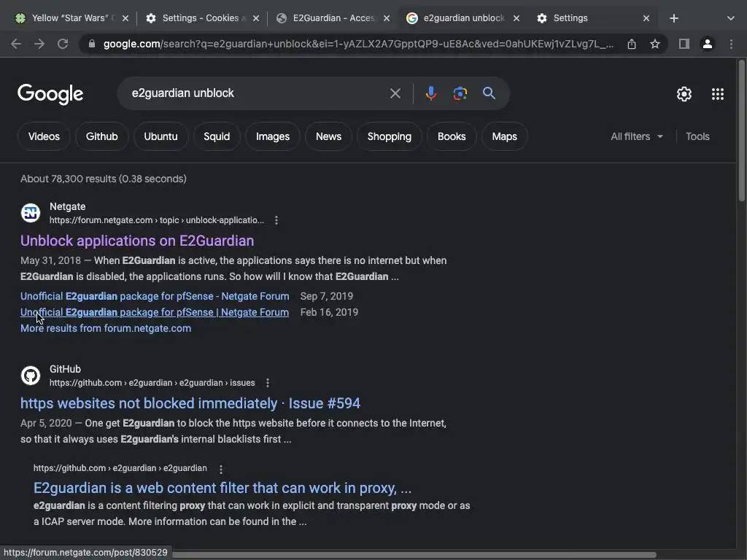Click the github.com issues breadcrumb URL

[x=152, y=383]
